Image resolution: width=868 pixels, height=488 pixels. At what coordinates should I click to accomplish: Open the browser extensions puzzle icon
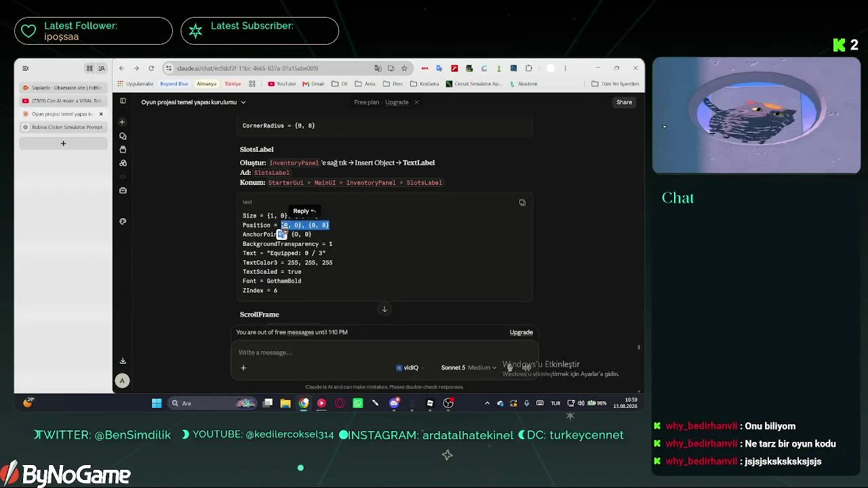click(x=529, y=68)
